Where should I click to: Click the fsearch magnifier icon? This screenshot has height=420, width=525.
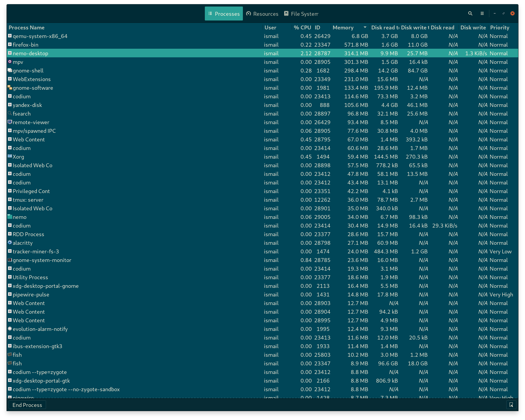coord(10,113)
